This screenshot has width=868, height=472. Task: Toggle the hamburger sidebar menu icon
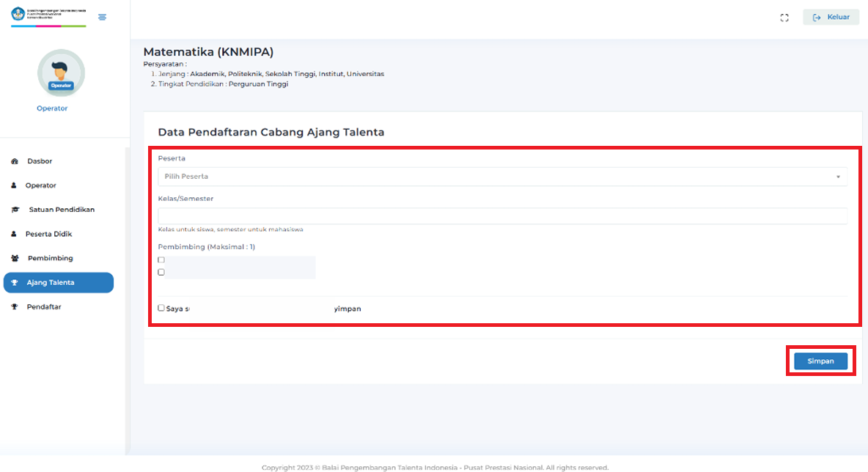coord(102,17)
